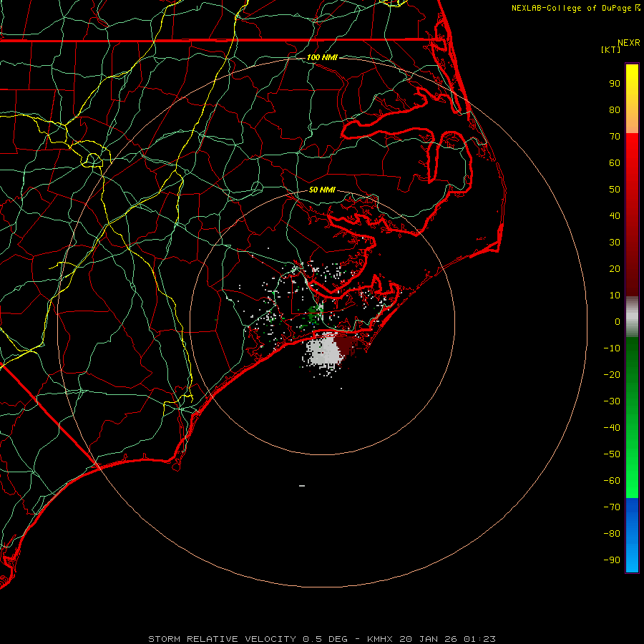This screenshot has width=644, height=644.
Task: Click the 90 value on the velocity scale
Action: pos(615,84)
